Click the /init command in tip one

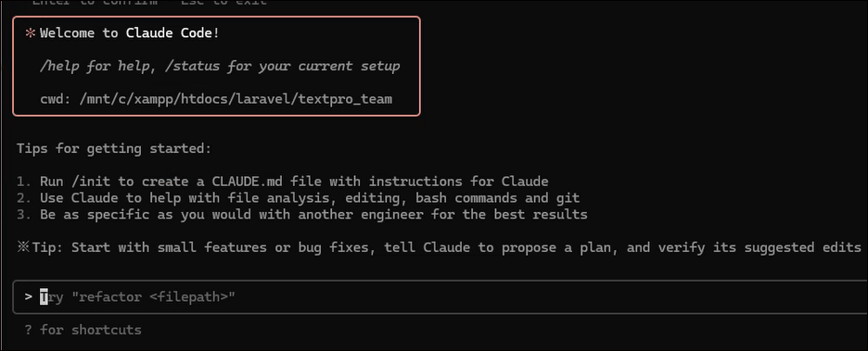91,182
